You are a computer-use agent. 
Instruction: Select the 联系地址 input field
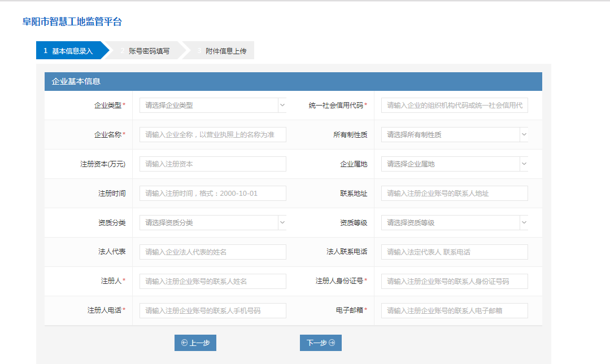[x=454, y=194]
